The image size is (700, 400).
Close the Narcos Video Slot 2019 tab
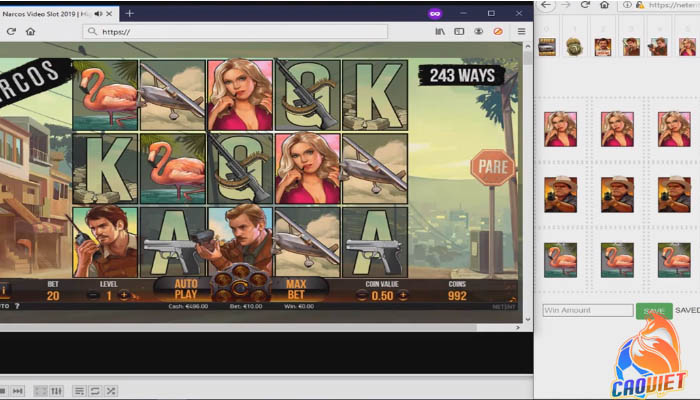109,14
